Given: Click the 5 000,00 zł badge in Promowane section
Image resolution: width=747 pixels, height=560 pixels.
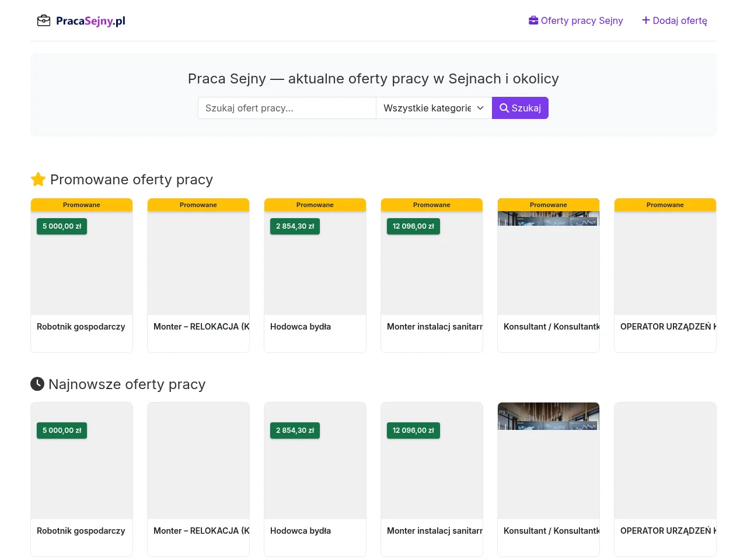Looking at the screenshot, I should (x=62, y=226).
